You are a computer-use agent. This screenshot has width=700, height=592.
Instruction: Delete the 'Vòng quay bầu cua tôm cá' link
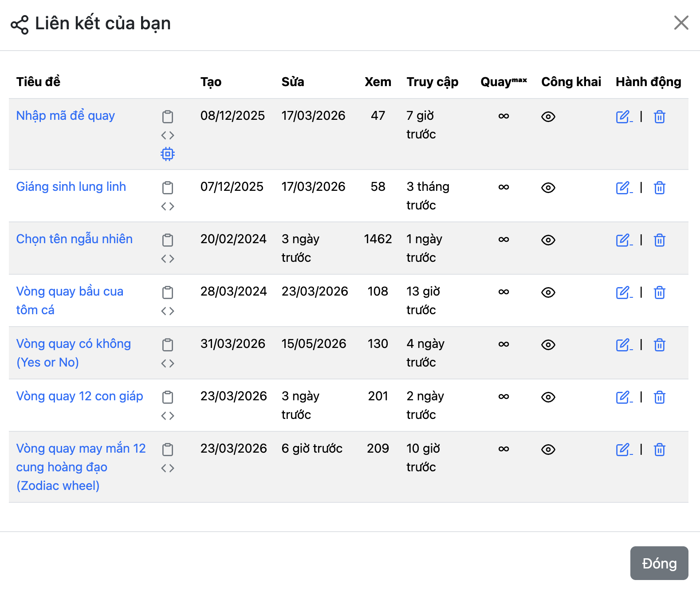(660, 292)
